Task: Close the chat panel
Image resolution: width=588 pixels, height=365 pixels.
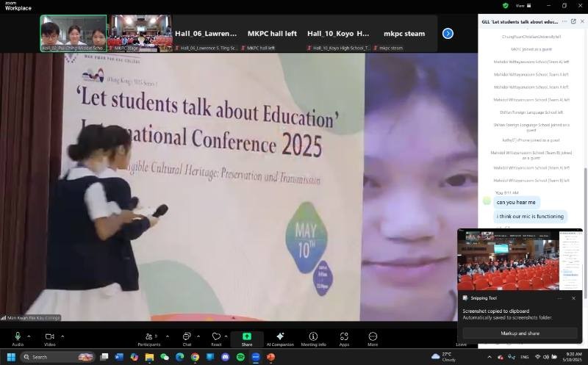Action: tap(582, 21)
